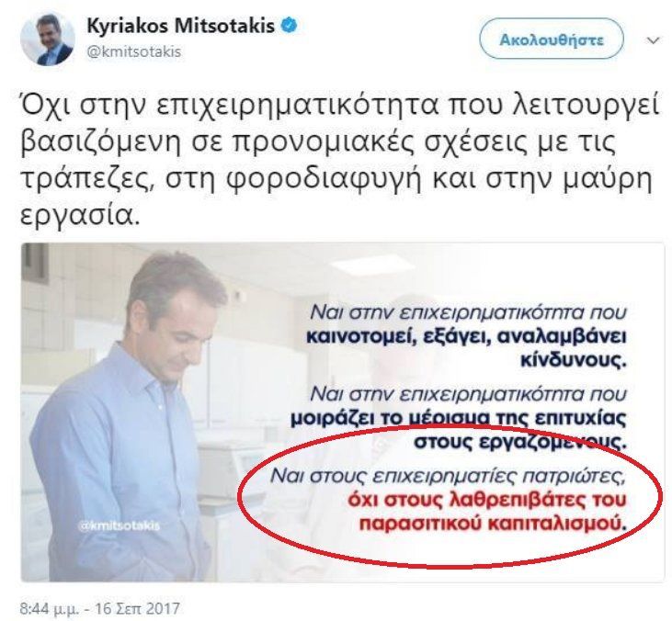672x621 pixels.
Task: Click red line "παρασιτικού καπιταλισμού."
Action: coord(493,524)
